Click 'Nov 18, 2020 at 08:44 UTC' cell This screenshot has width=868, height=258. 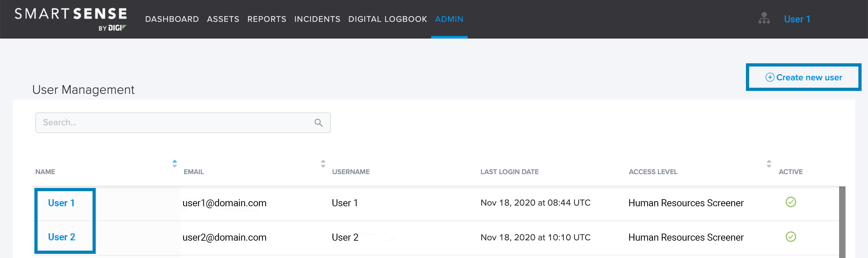(x=536, y=203)
